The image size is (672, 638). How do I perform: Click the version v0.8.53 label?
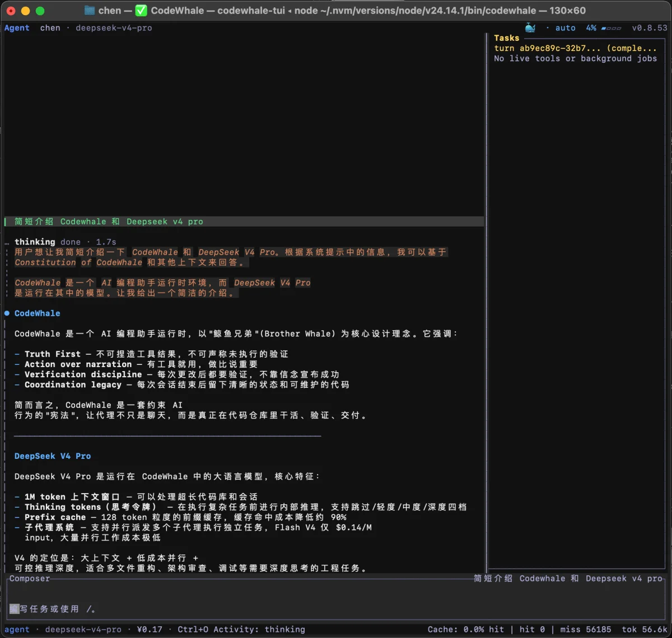click(x=650, y=28)
